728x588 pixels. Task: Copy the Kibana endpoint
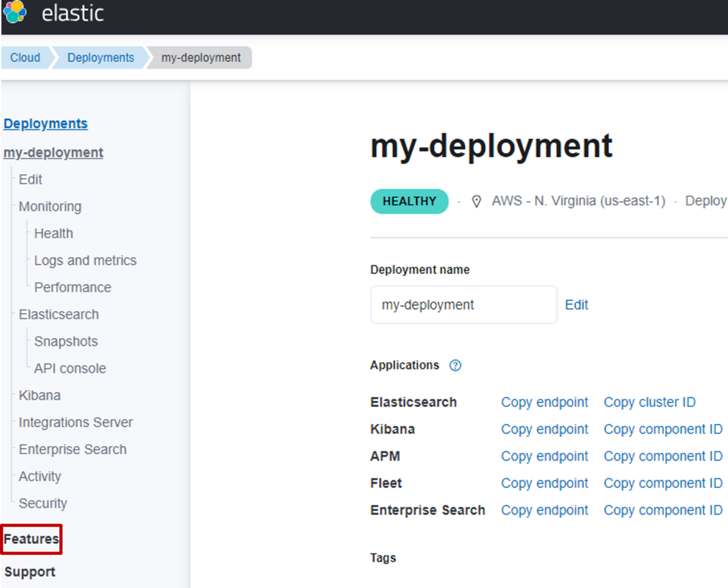click(544, 429)
